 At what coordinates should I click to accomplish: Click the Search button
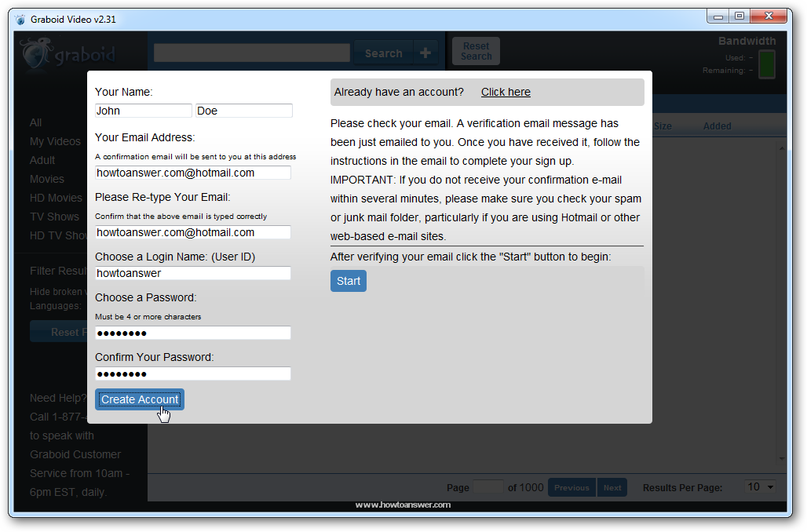pyautogui.click(x=383, y=53)
